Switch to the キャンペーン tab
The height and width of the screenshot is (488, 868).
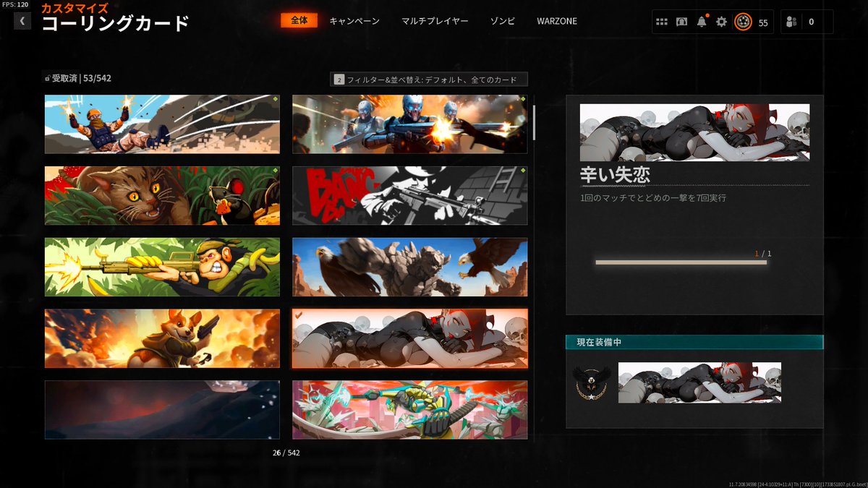pos(354,22)
